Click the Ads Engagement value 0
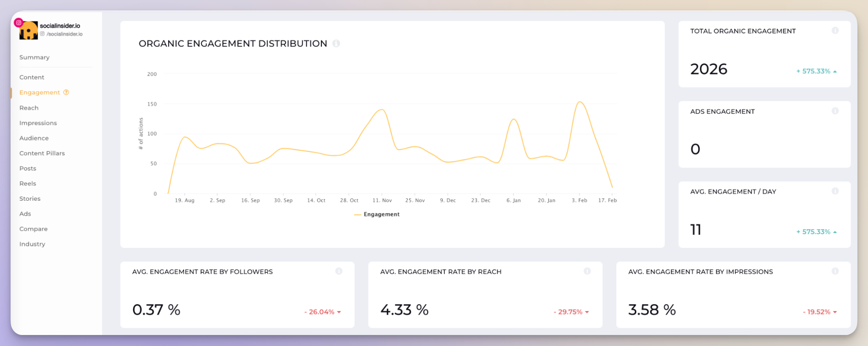Image resolution: width=868 pixels, height=346 pixels. pyautogui.click(x=695, y=149)
